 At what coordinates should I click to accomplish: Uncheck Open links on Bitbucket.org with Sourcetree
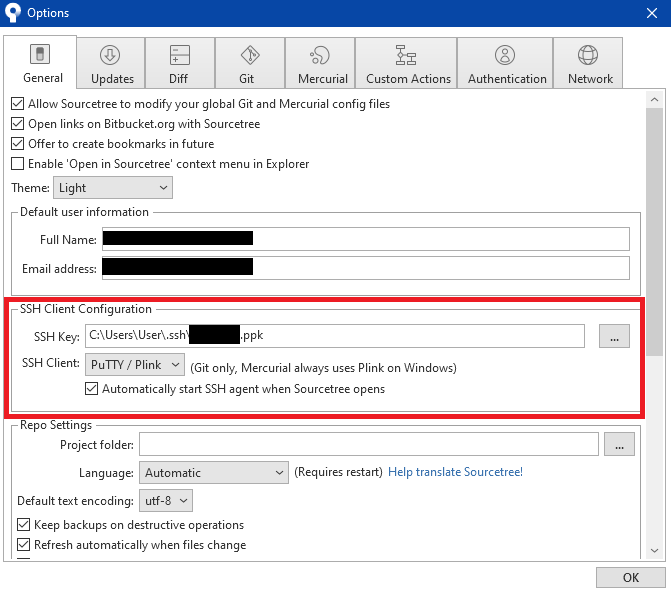18,124
